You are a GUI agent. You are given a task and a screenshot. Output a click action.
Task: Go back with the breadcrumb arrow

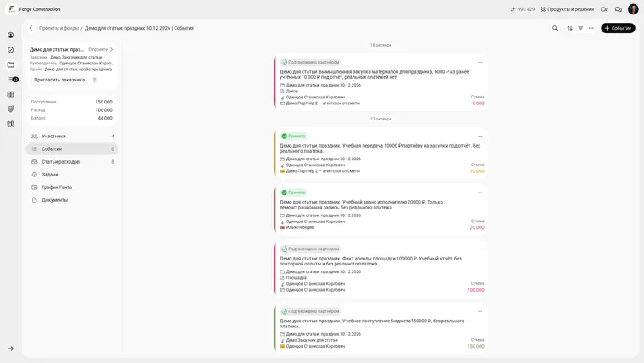(31, 28)
